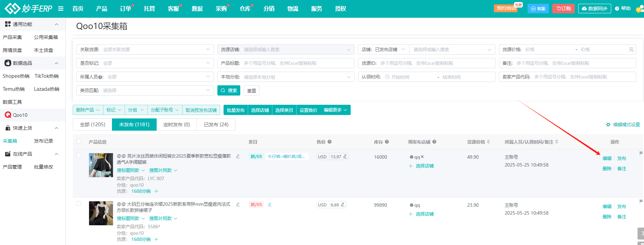Screen dimensions: 644x245
Task: Open thumbnail of 亮片冰丝西装 shorts product
Action: (x=101, y=165)
